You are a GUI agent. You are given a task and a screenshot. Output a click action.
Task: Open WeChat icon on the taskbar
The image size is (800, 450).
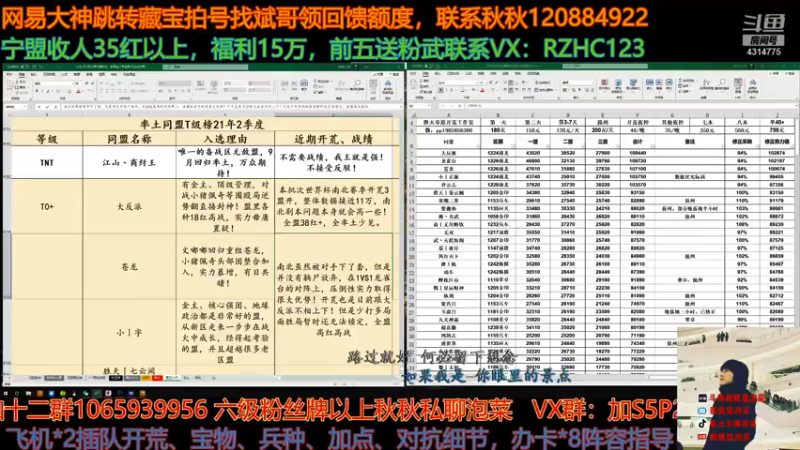point(85,393)
